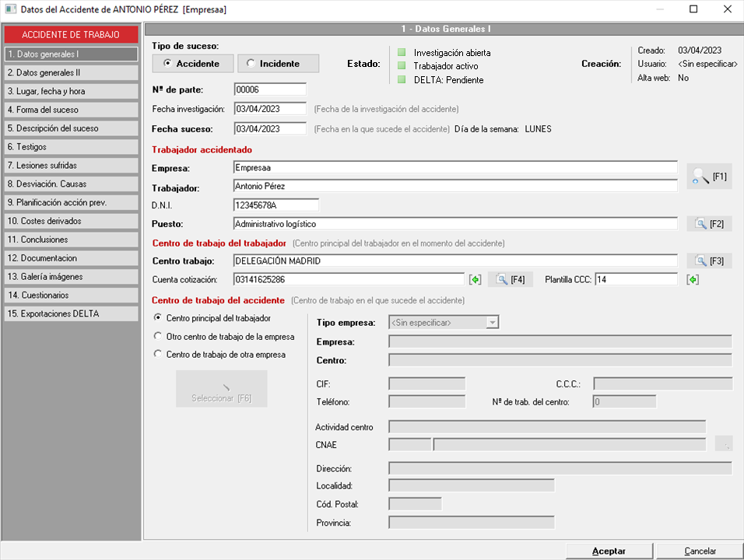Click the F1 search icon for Empresa
Viewport: 744px width, 560px height.
(x=708, y=177)
